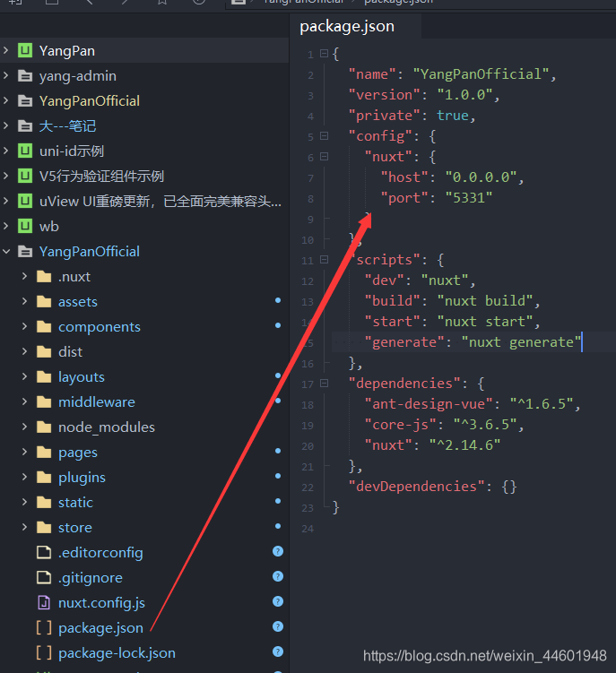616x673 pixels.
Task: Click the question badge next to package-lock.json
Action: tap(278, 652)
